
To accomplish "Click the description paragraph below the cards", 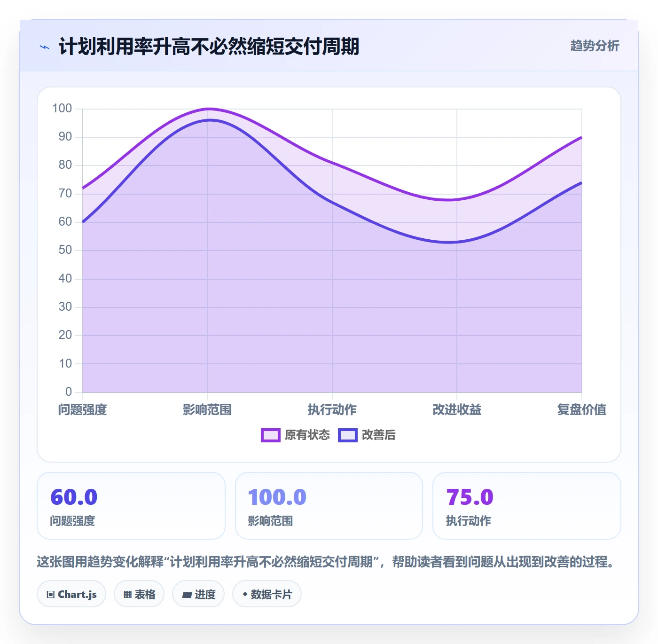I will (x=326, y=562).
